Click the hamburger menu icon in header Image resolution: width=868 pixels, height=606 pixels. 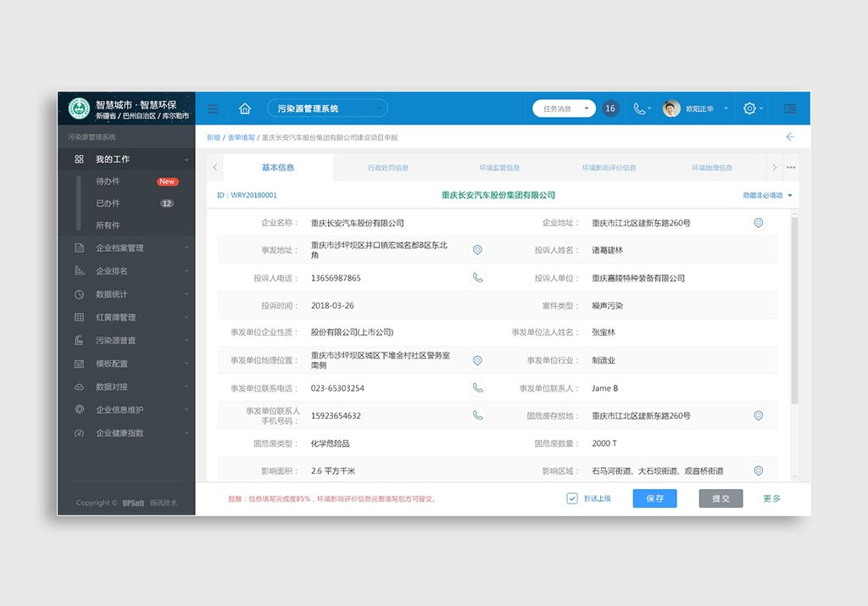(213, 108)
